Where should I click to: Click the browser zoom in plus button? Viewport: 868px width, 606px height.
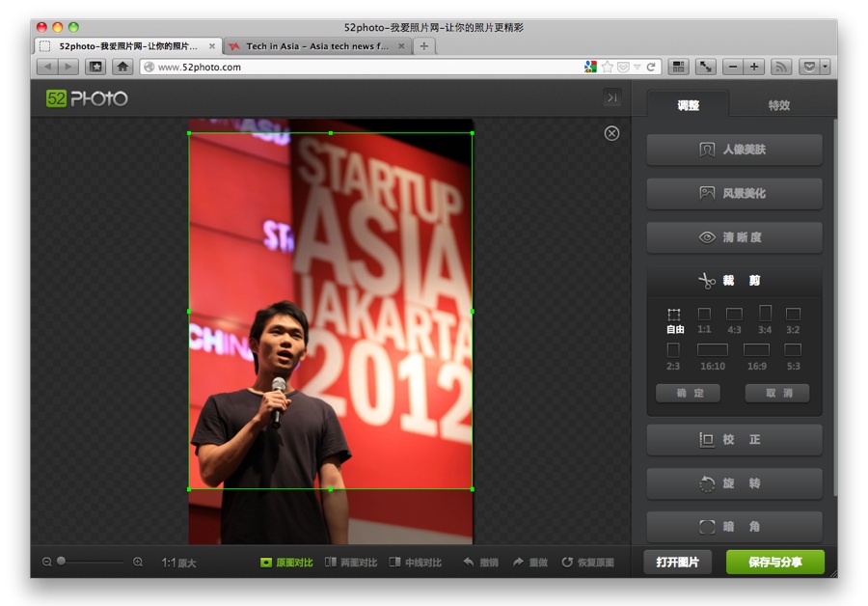point(754,67)
